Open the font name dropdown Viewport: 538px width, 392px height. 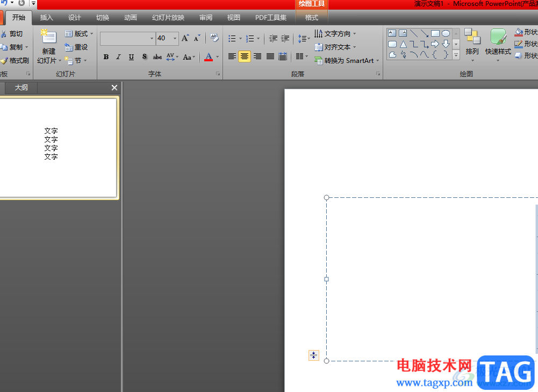click(x=152, y=38)
